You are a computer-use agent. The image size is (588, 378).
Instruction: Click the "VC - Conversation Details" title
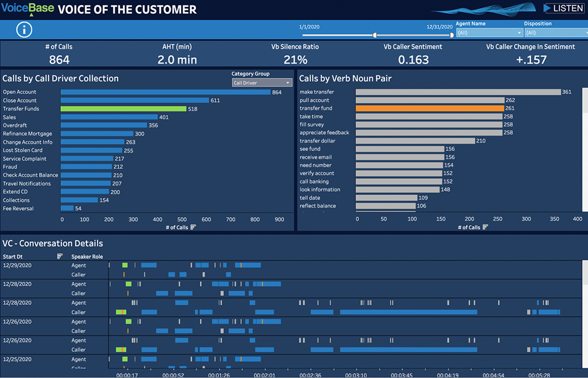pyautogui.click(x=52, y=243)
